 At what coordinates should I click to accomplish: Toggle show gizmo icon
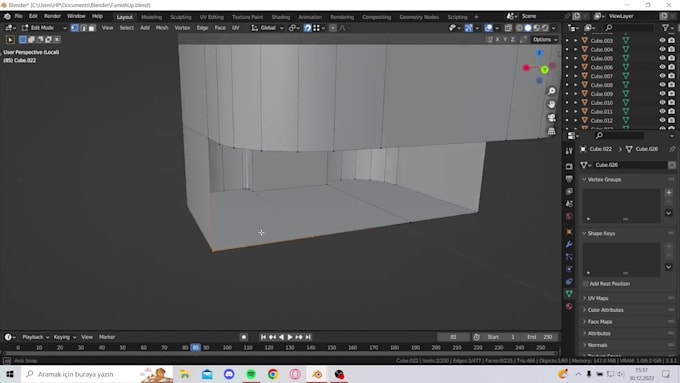point(469,28)
